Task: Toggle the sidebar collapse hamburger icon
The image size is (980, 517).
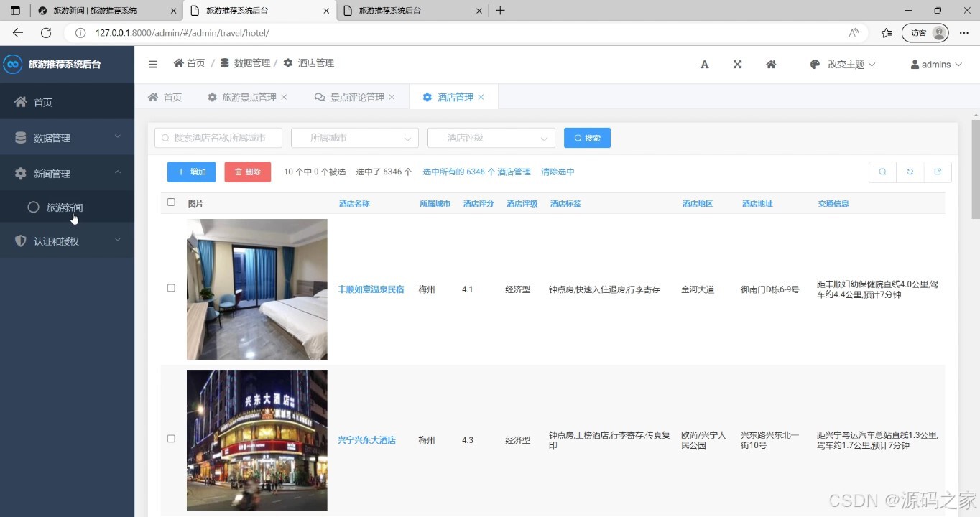Action: (152, 64)
